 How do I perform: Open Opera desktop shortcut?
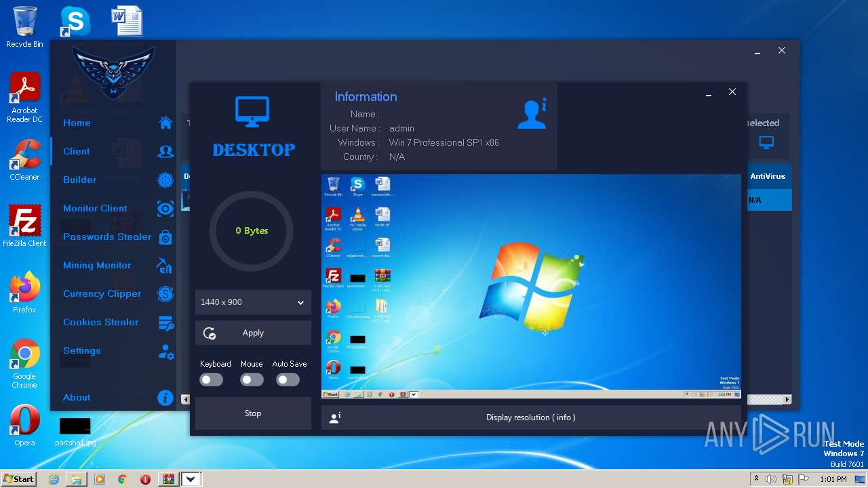[x=24, y=426]
